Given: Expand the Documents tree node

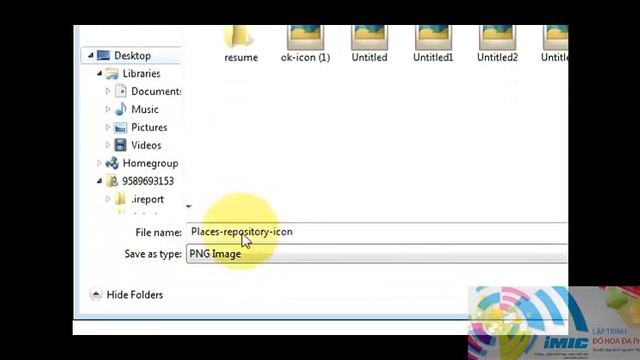Looking at the screenshot, I should 108,91.
